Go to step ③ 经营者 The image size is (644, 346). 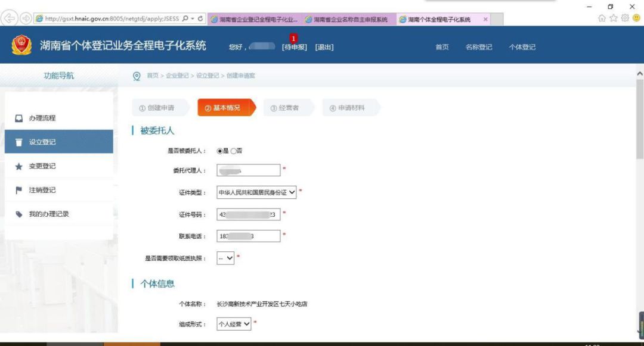pyautogui.click(x=287, y=108)
